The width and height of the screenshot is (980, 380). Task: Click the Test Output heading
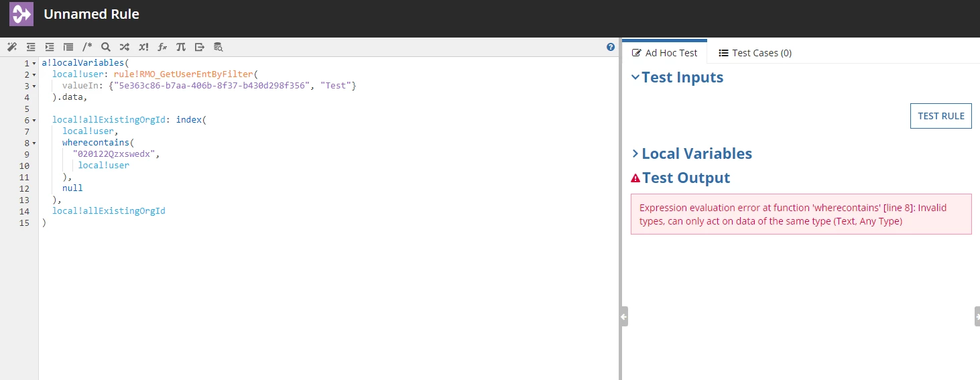coord(686,178)
